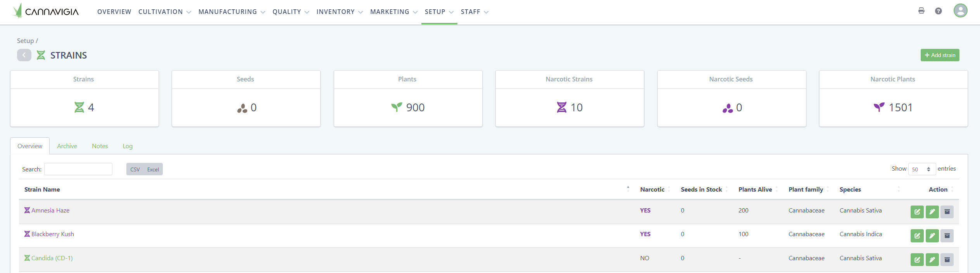Click into the Search input field
980x273 pixels.
pyautogui.click(x=78, y=169)
